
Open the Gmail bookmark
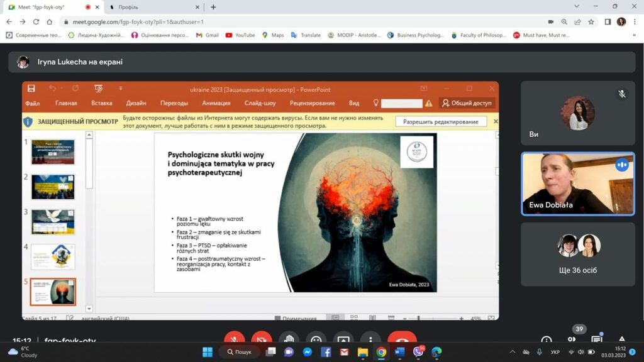pos(206,35)
